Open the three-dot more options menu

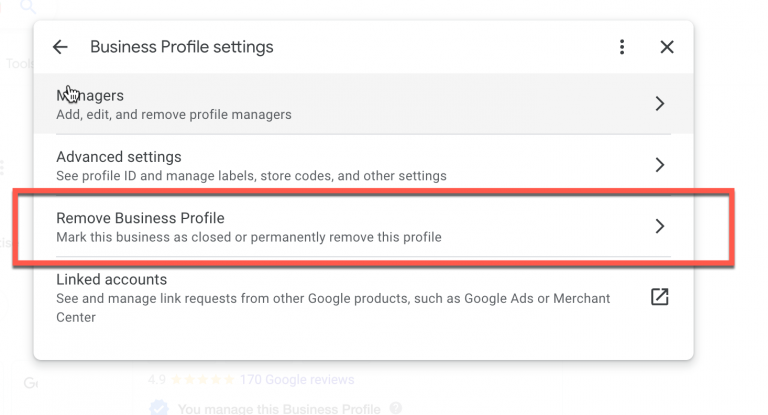[622, 47]
